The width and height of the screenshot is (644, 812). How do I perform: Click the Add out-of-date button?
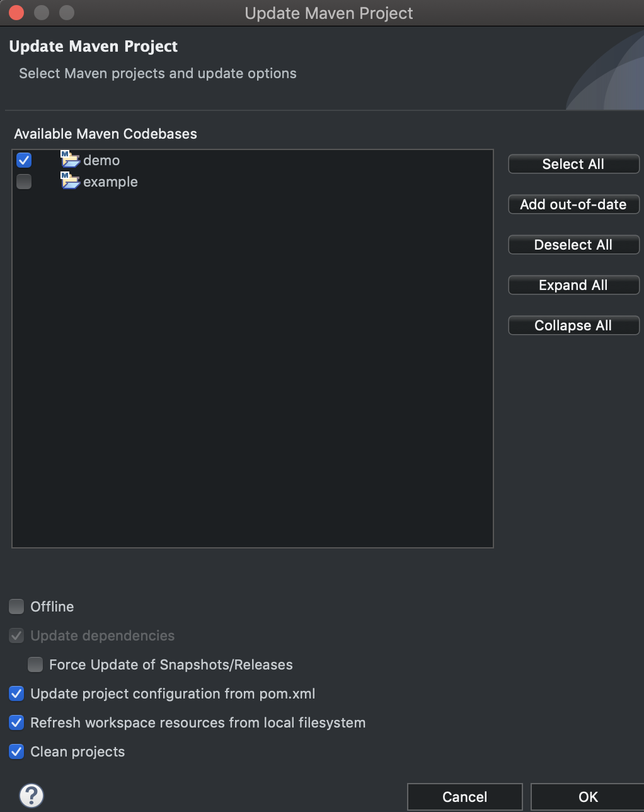573,204
